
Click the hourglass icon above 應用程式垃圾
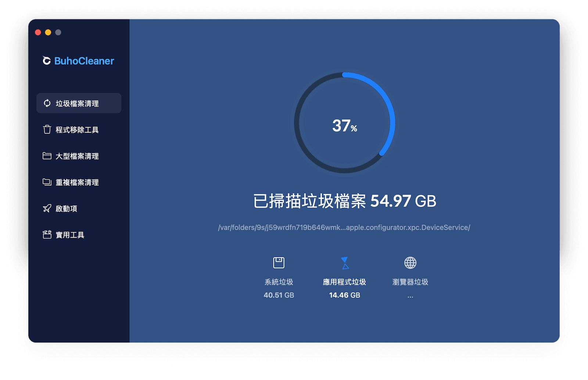click(x=345, y=263)
